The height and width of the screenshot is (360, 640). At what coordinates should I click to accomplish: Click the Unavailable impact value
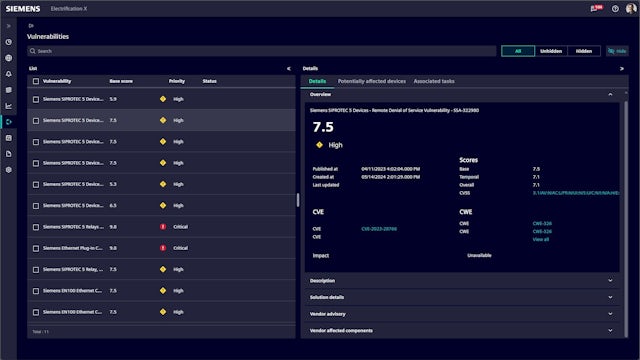479,256
